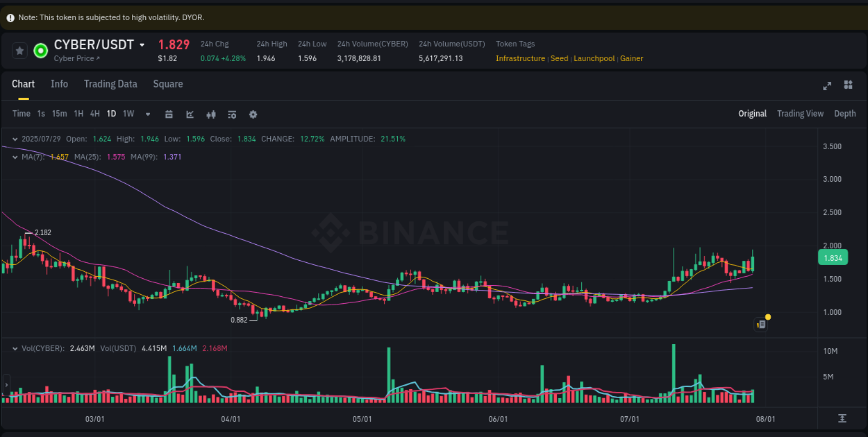Click the green CYBER token logo

pos(40,50)
